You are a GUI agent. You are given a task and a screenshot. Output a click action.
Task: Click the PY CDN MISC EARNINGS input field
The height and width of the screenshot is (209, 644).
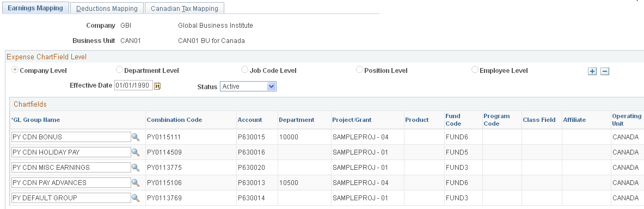pos(71,167)
